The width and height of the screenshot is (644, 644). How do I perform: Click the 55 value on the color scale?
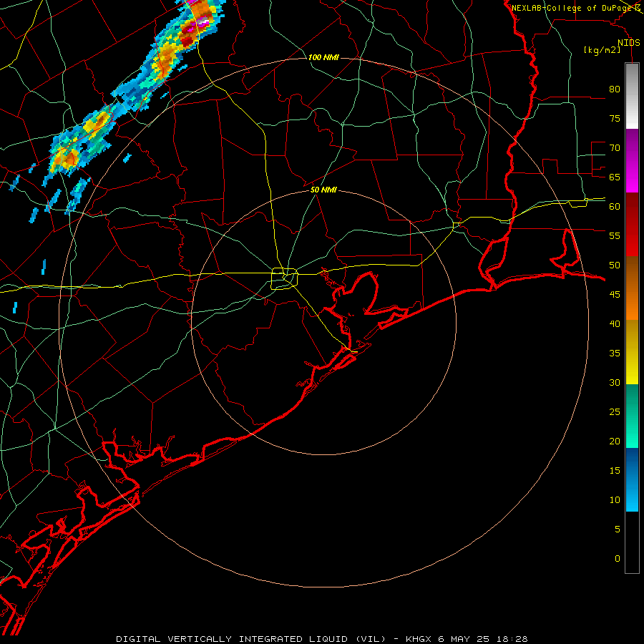[x=615, y=235]
